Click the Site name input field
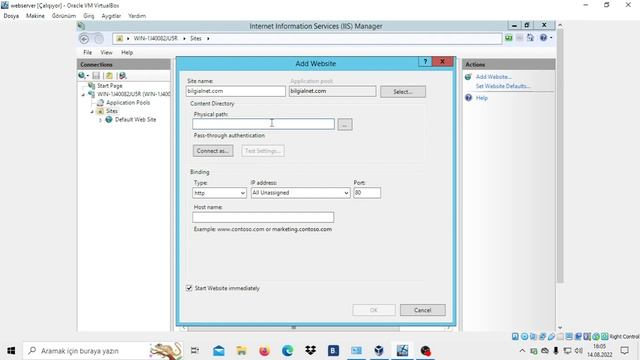 [x=236, y=91]
